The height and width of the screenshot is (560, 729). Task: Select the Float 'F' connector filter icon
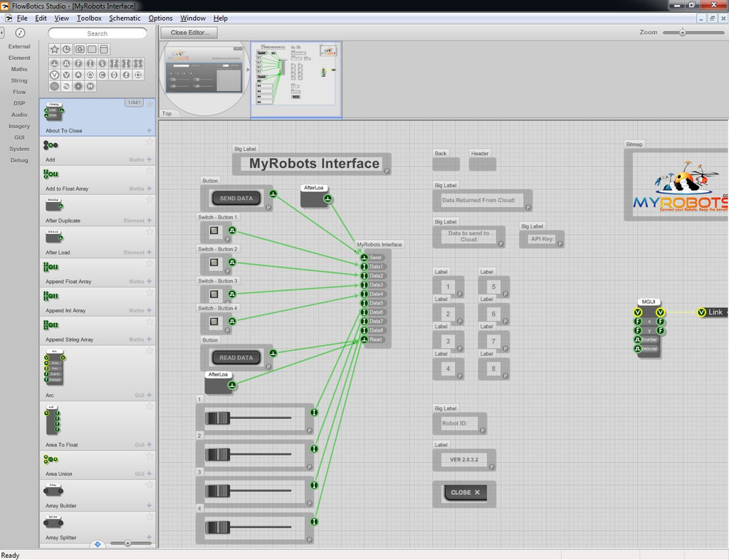click(79, 63)
